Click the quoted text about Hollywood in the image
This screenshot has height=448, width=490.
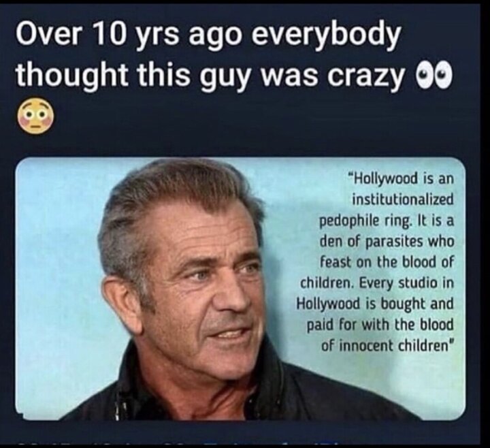click(x=375, y=261)
